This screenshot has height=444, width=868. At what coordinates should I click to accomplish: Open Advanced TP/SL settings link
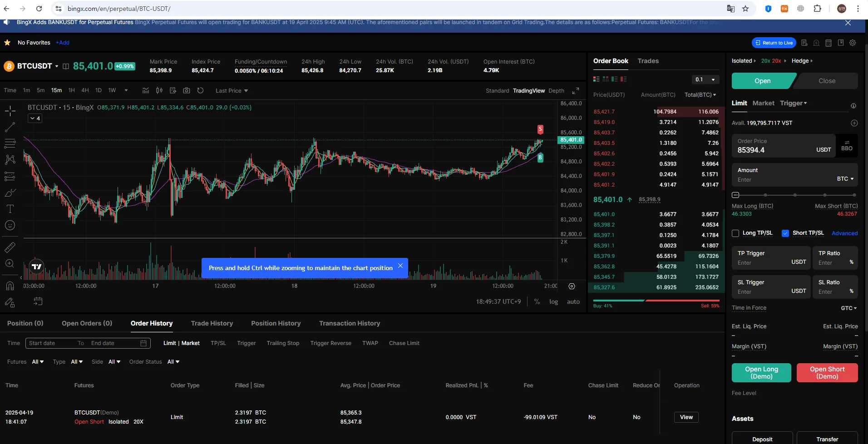(844, 233)
